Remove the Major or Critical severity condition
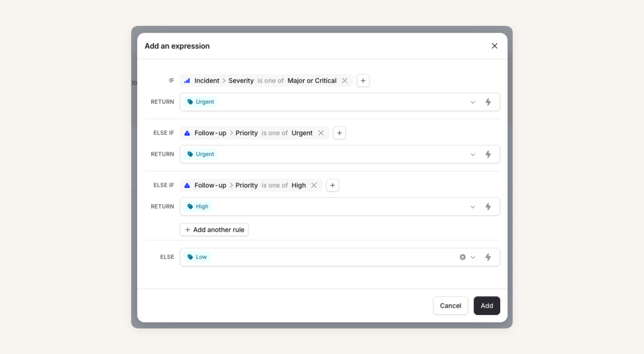 345,81
